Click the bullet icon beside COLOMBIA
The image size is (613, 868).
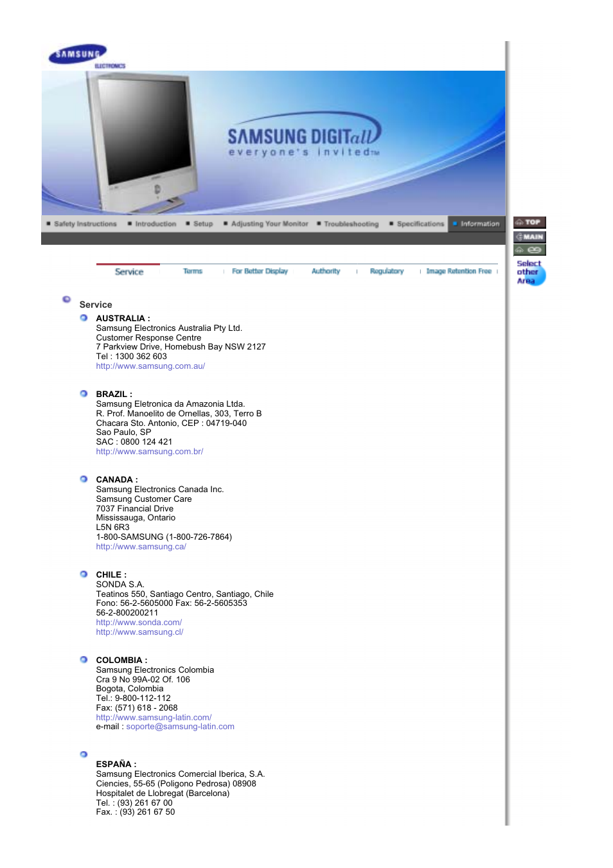coord(84,659)
